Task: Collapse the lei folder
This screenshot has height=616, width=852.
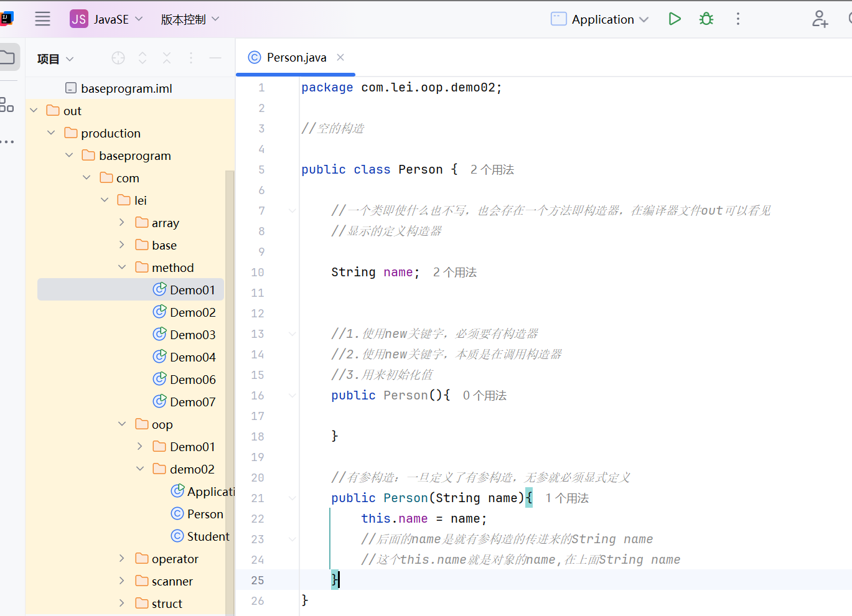Action: (x=105, y=200)
